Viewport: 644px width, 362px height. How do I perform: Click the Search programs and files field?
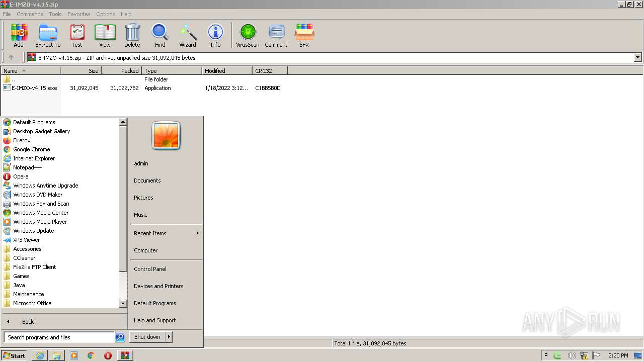(x=59, y=337)
